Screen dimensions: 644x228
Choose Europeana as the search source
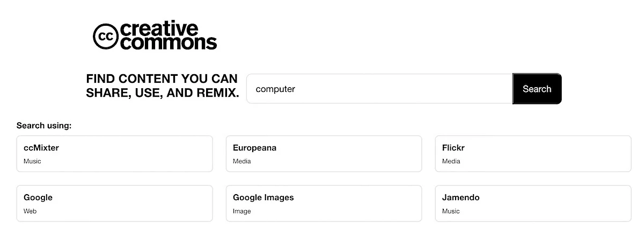(x=324, y=154)
